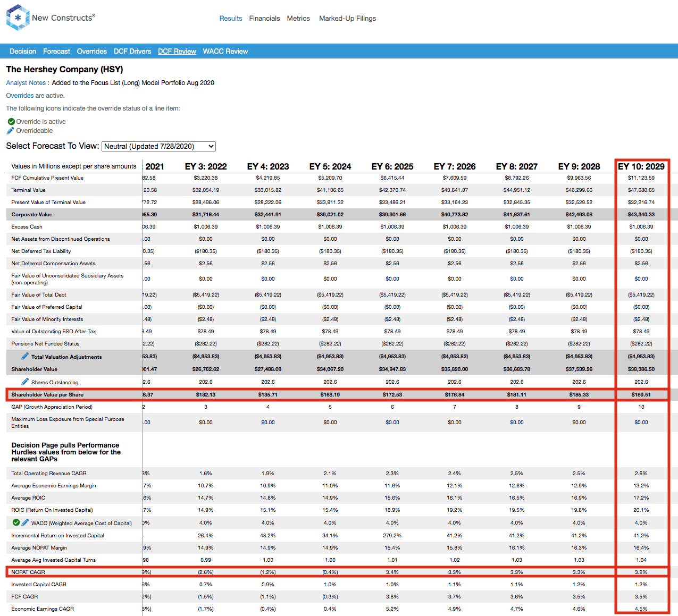Click the $189.51 value for 2029
The image size is (678, 616).
pos(641,395)
